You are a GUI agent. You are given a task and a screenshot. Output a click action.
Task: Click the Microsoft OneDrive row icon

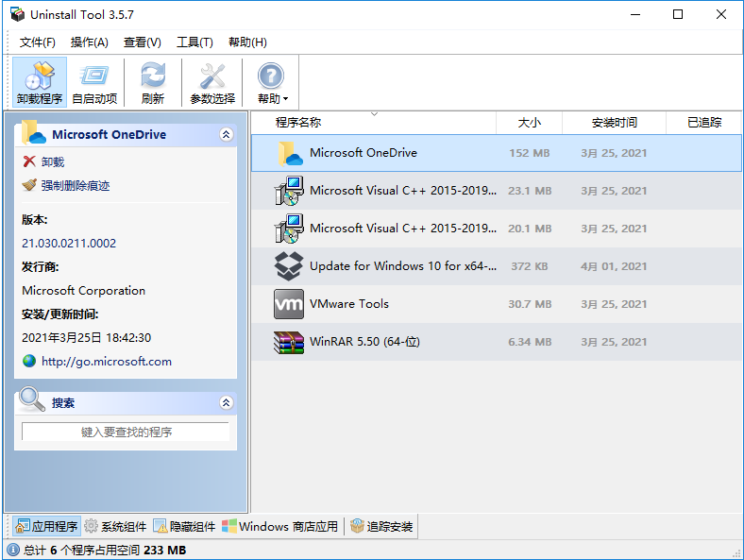(x=290, y=153)
